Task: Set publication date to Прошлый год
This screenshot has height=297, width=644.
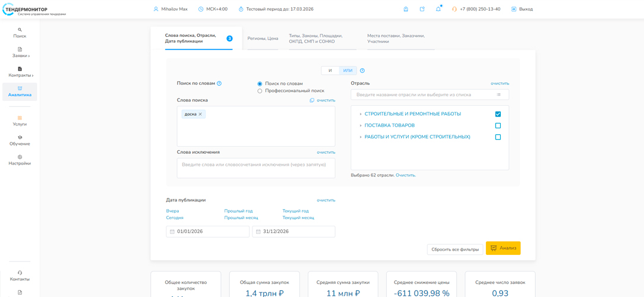Action: (239, 211)
